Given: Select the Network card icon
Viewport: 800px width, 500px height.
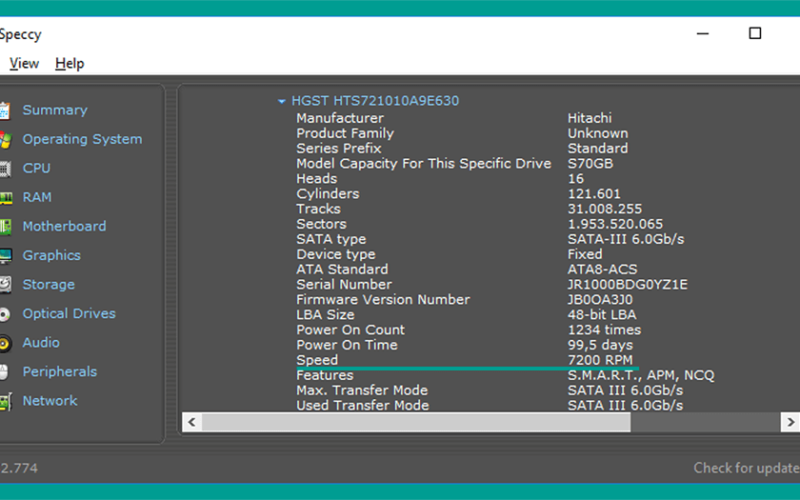Looking at the screenshot, I should tap(5, 401).
